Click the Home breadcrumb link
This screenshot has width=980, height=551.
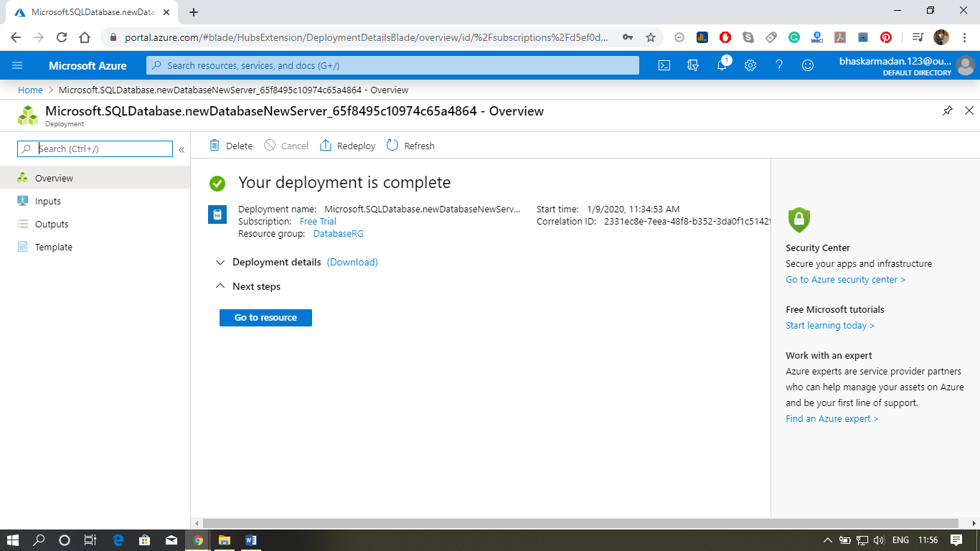pyautogui.click(x=30, y=90)
